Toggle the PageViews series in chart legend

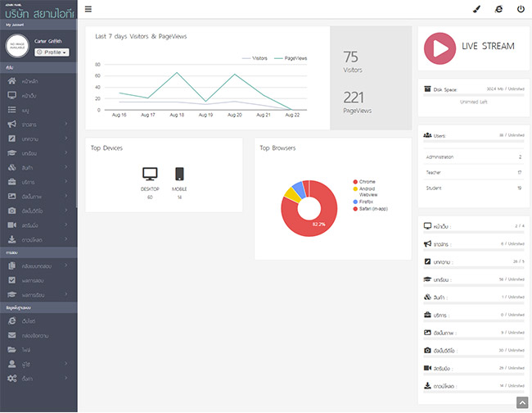(x=290, y=58)
